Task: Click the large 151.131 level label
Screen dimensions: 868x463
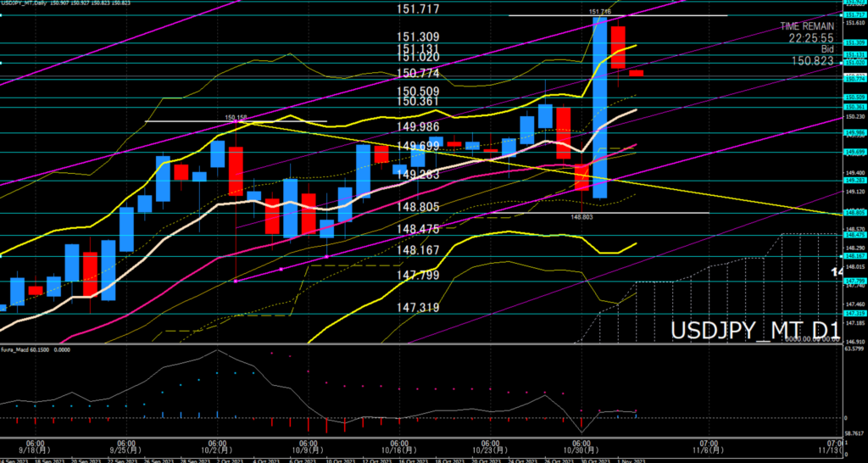Action: (x=418, y=48)
